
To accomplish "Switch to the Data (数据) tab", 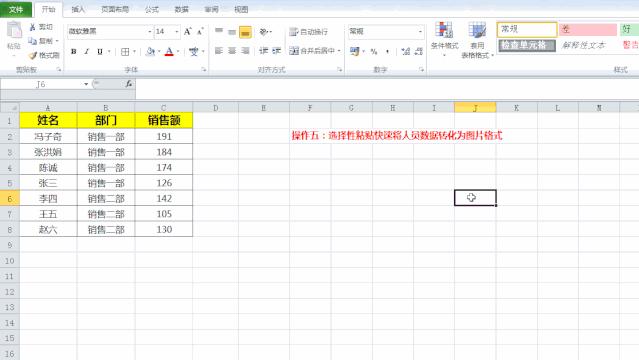I will [x=181, y=9].
